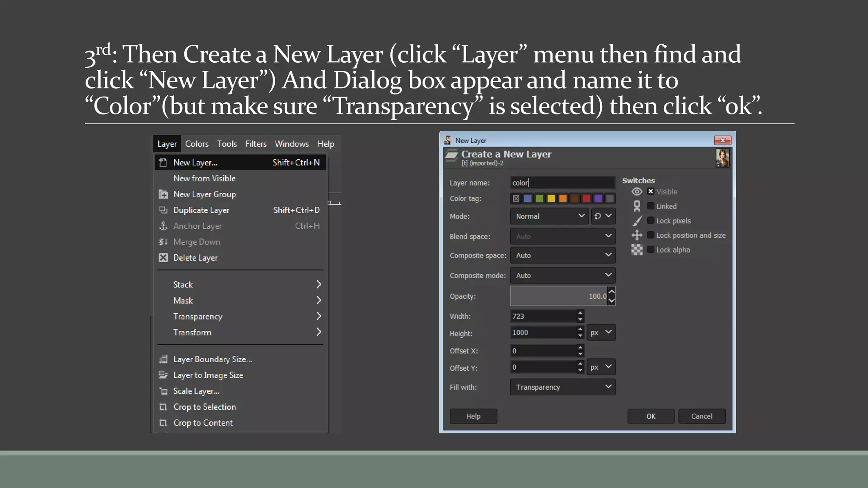Increase Offset X with up stepper
Image resolution: width=868 pixels, height=488 pixels.
tap(580, 347)
